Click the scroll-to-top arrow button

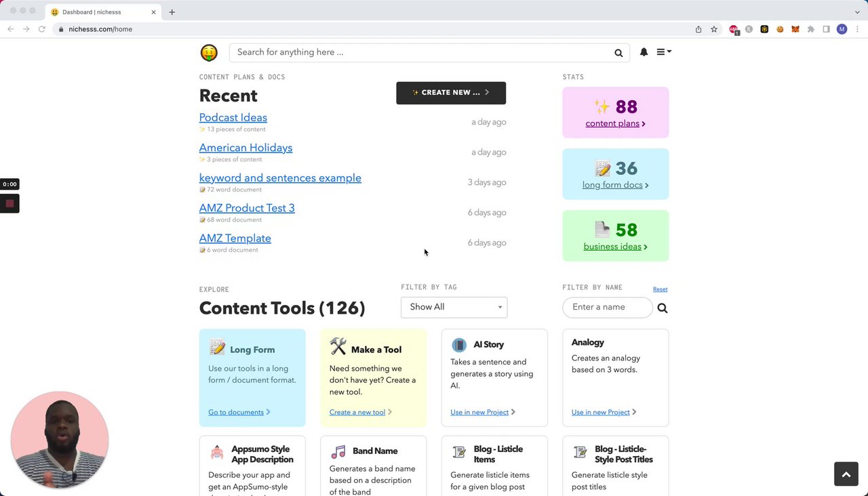coord(846,474)
